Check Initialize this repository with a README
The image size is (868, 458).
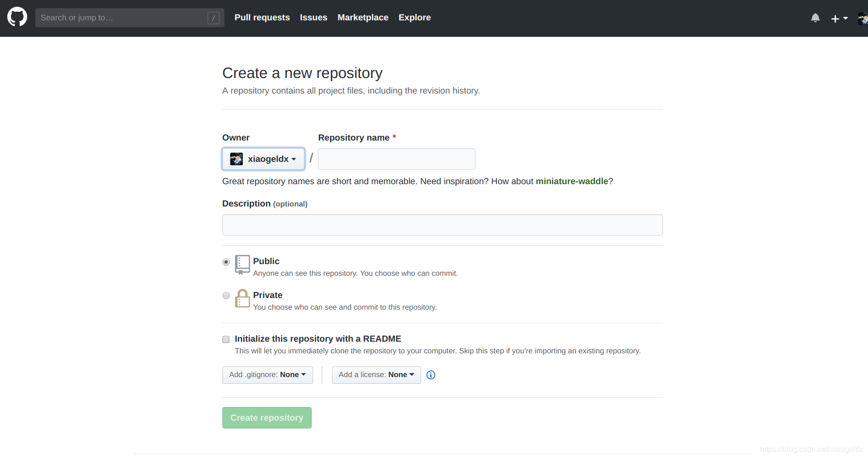click(226, 339)
